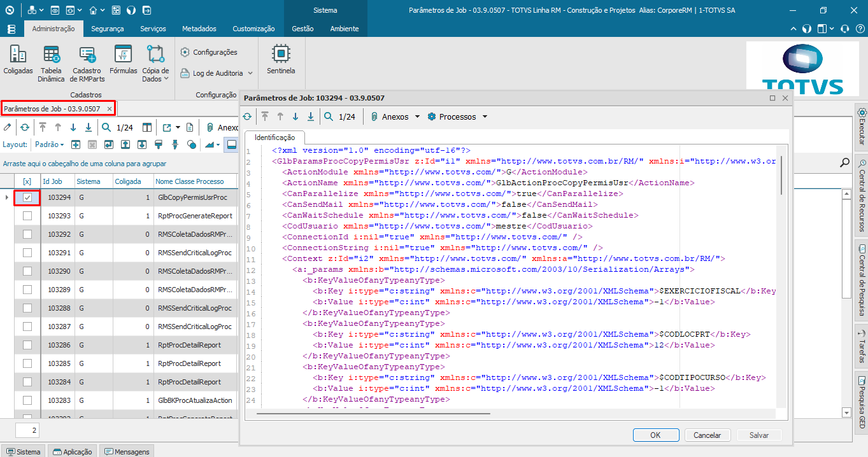Go to the Customização ribbon tab
Viewport: 868px width, 457px height.
(x=253, y=29)
